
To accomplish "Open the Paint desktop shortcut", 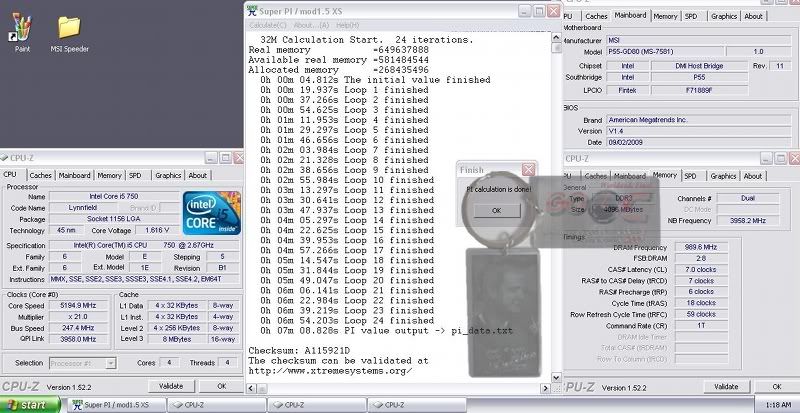I will point(21,32).
